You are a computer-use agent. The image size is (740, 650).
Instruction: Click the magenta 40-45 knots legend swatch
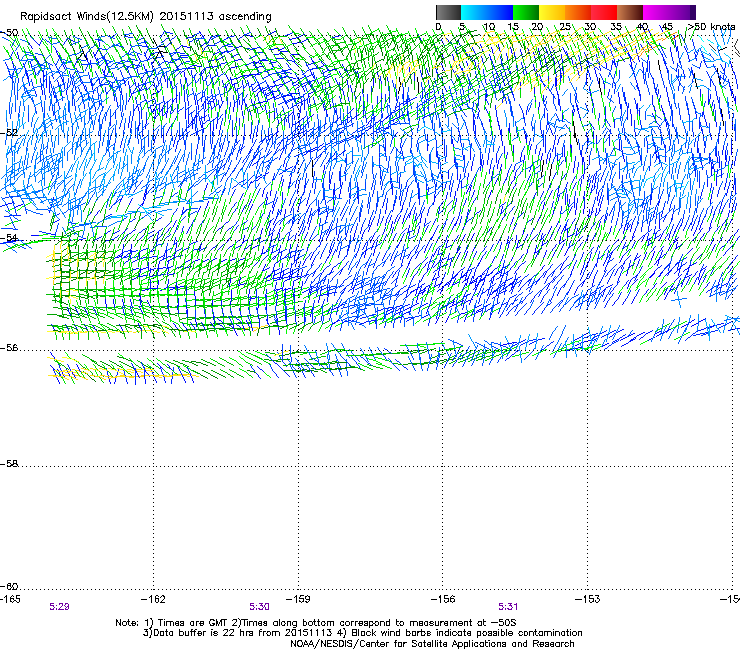[656, 12]
